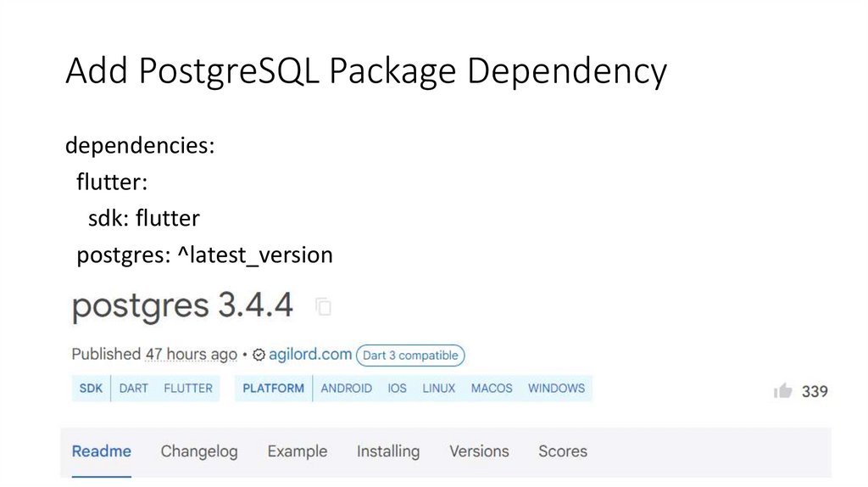Screen dimensions: 868x487
Task: Open the agilord.com publisher link
Action: coord(310,355)
